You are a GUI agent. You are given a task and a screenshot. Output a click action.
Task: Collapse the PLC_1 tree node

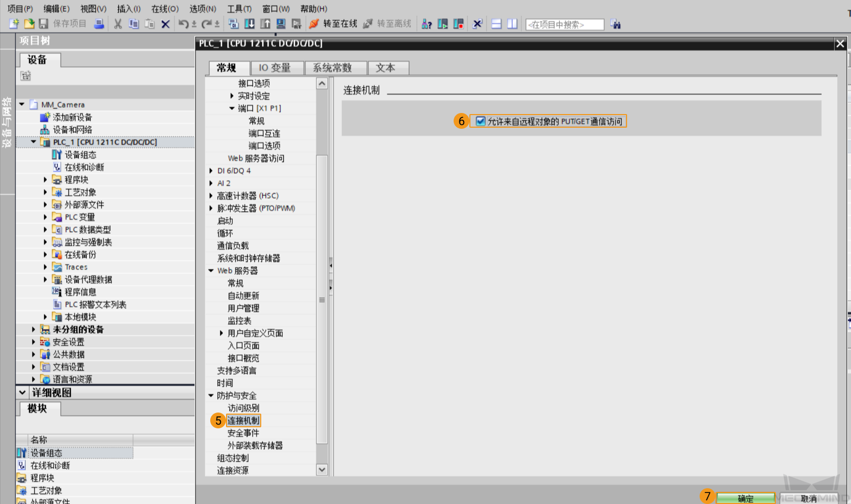pos(34,142)
